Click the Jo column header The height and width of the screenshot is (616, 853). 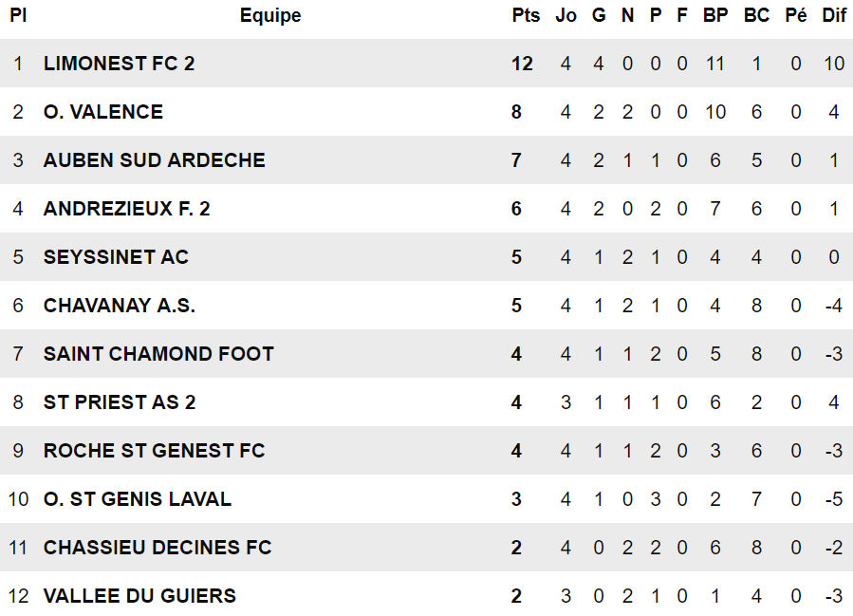[x=566, y=15]
